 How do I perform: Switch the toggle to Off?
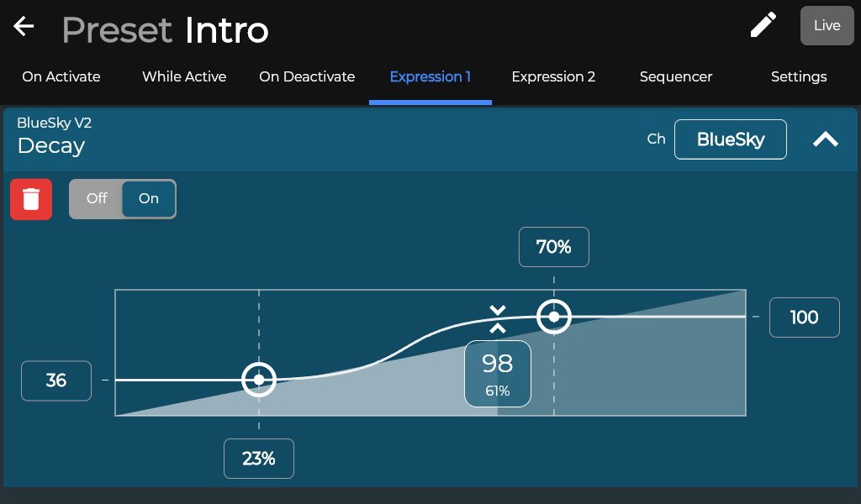tap(97, 198)
